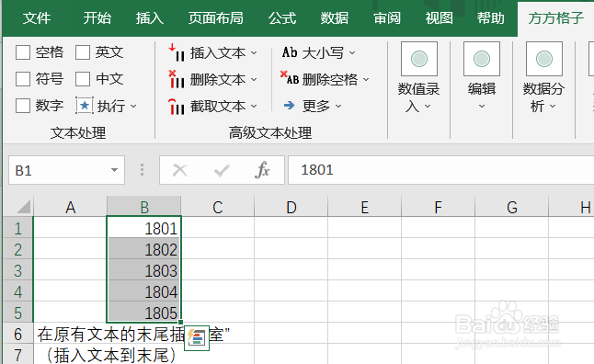The image size is (594, 364).
Task: Open the 文件 tab
Action: 37,17
